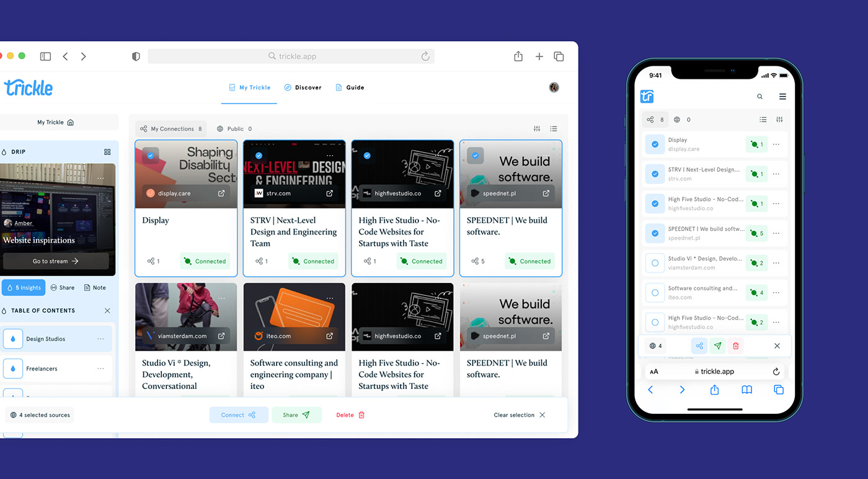The width and height of the screenshot is (868, 479).
Task: Click the My Trickle home button in the sidebar
Action: click(x=56, y=122)
